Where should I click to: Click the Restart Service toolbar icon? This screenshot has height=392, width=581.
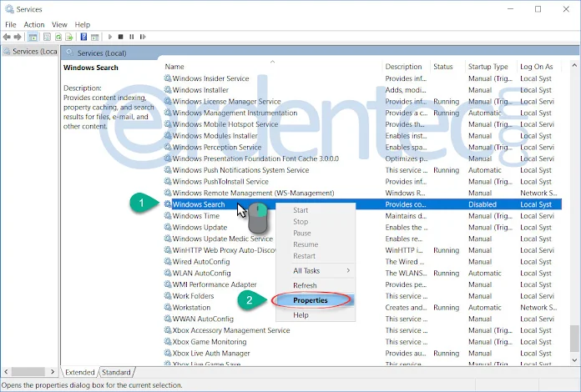click(x=143, y=37)
